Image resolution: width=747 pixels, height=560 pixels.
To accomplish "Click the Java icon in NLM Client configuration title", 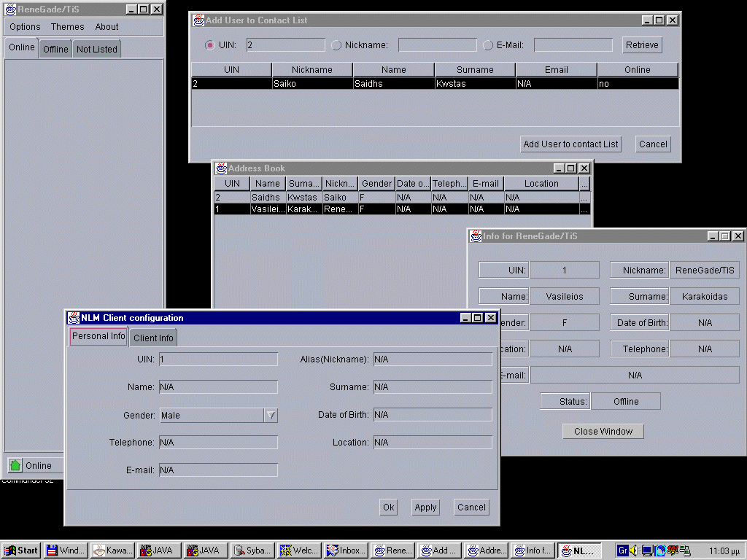I will 74,318.
